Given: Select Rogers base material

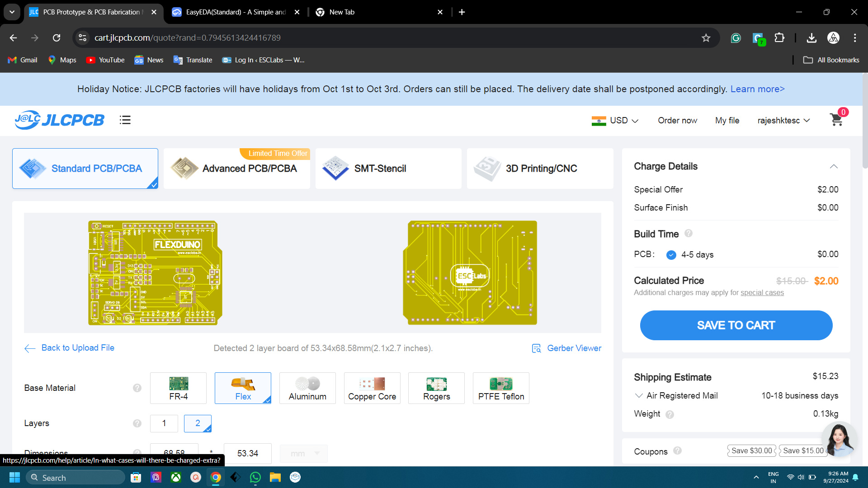Looking at the screenshot, I should coord(436,388).
